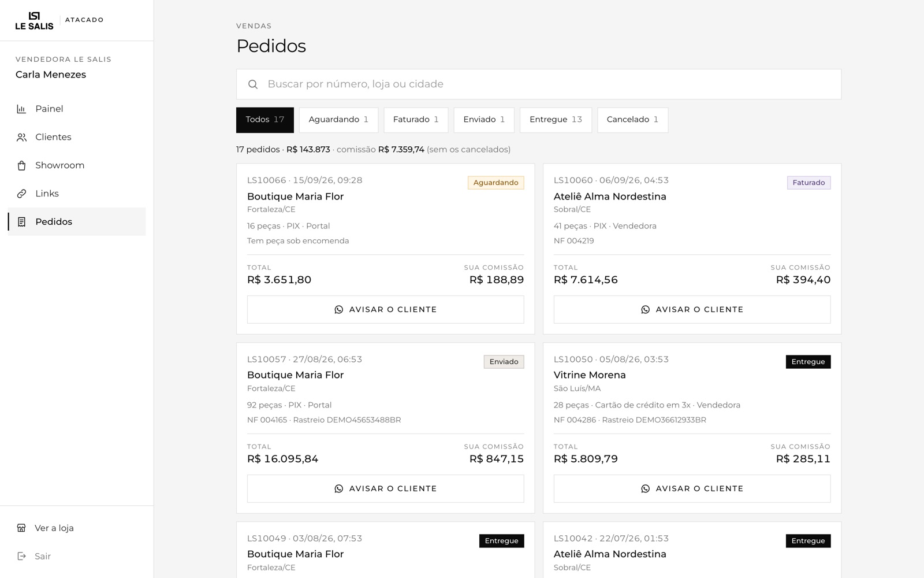The height and width of the screenshot is (578, 924).
Task: Click Entregue badge on order LS10050
Action: point(808,362)
